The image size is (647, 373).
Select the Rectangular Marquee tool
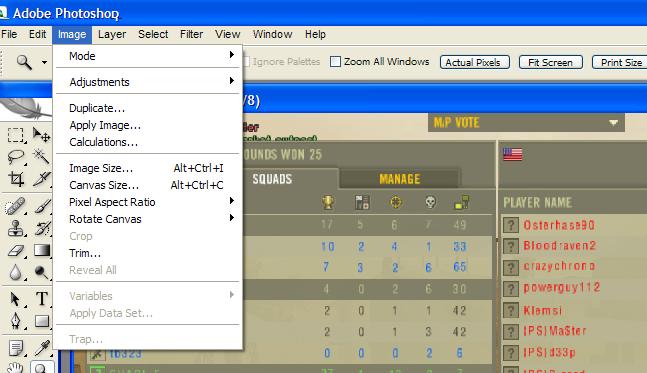16,135
